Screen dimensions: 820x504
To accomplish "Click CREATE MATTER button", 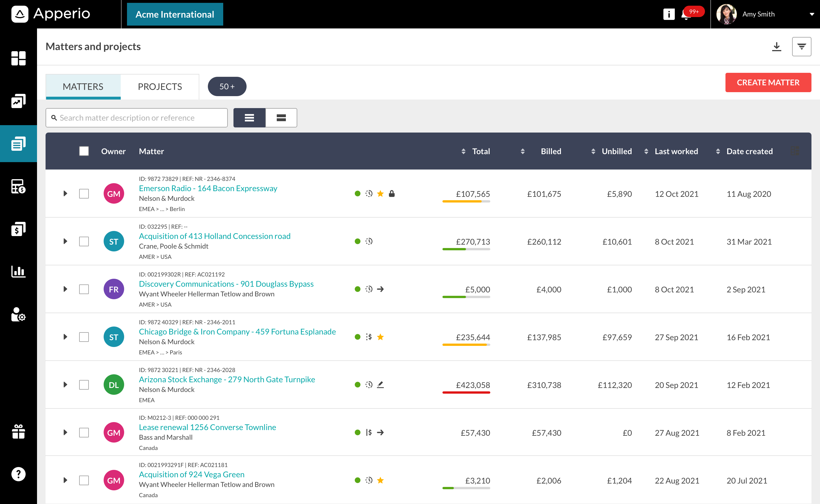I will [x=768, y=82].
